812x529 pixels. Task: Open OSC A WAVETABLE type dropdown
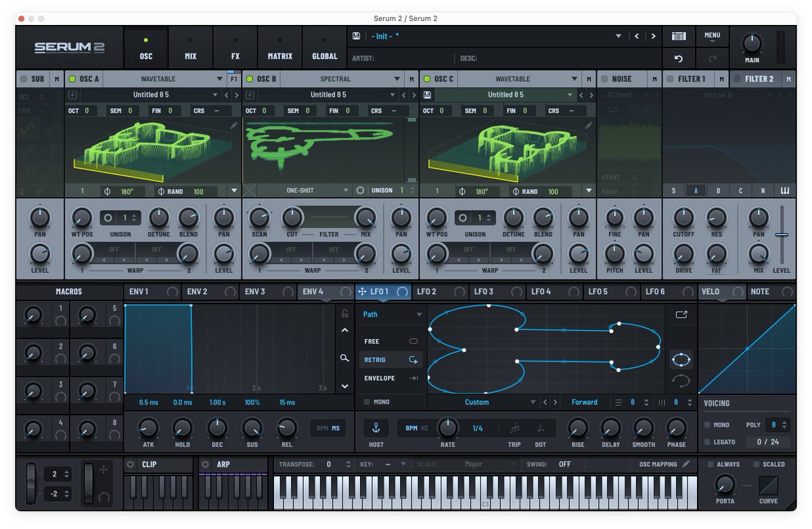click(x=164, y=79)
